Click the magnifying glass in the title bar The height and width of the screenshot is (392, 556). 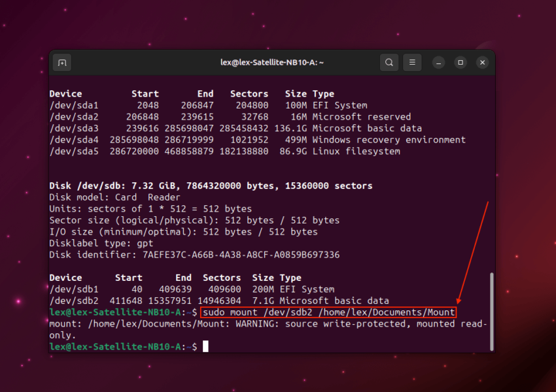tap(389, 62)
